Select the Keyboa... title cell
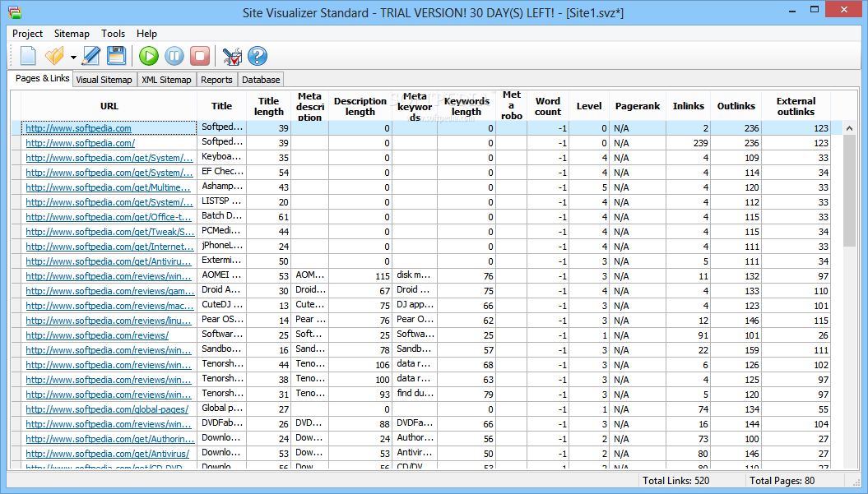 222,157
